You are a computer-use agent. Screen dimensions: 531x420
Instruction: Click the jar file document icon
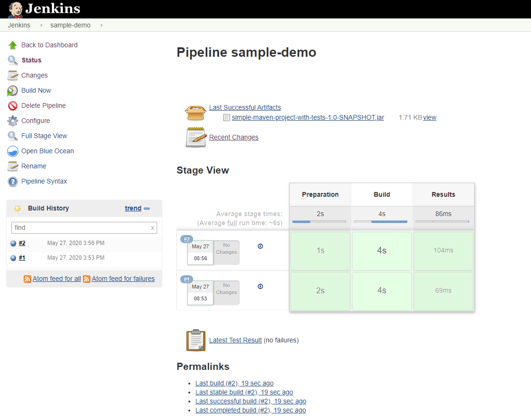coord(227,117)
